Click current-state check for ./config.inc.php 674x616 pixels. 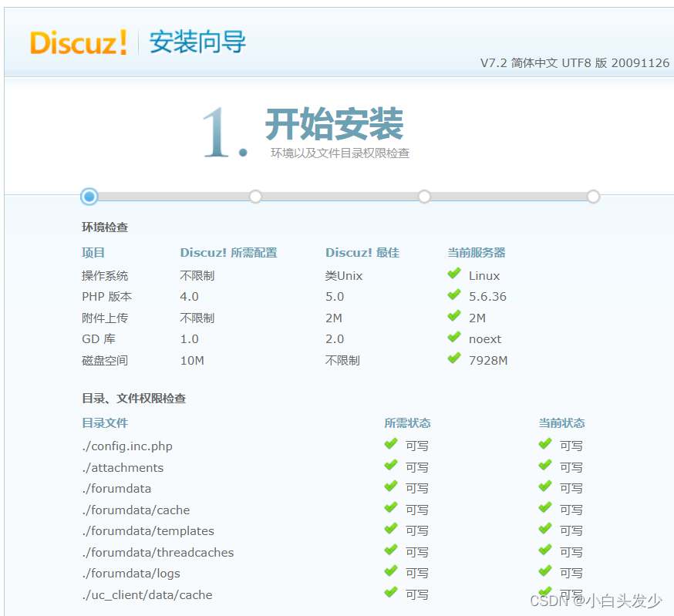(x=545, y=443)
